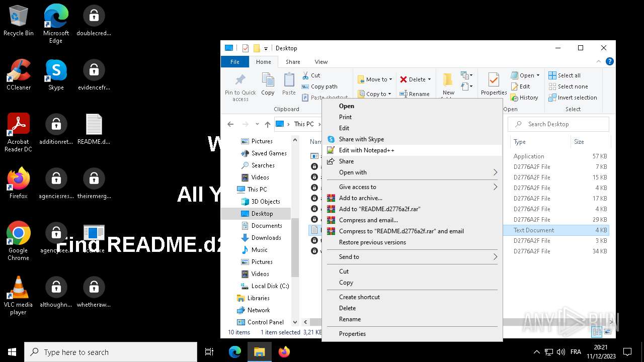The image size is (644, 362).
Task: Click the Paste ribbon icon
Action: pyautogui.click(x=289, y=84)
